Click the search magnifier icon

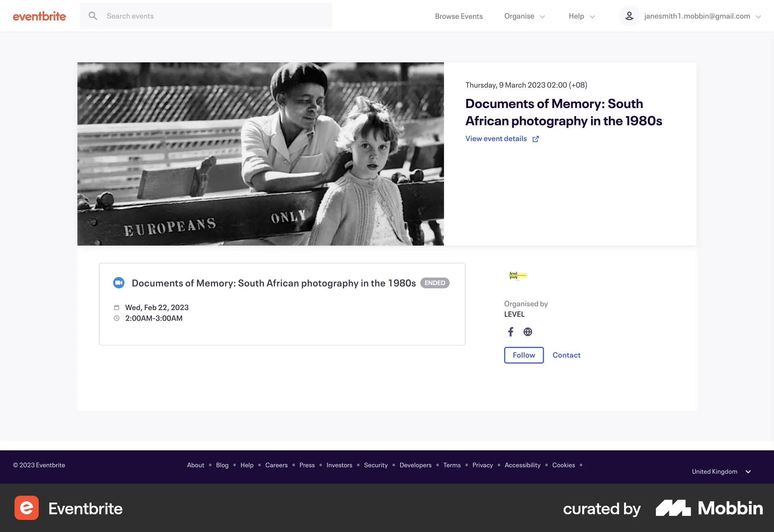(x=93, y=16)
